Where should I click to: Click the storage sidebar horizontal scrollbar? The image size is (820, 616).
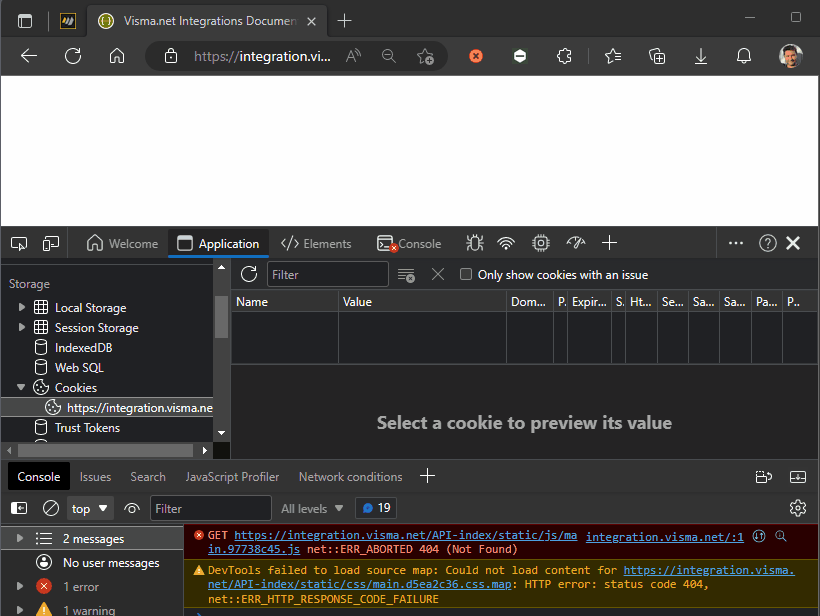point(106,450)
